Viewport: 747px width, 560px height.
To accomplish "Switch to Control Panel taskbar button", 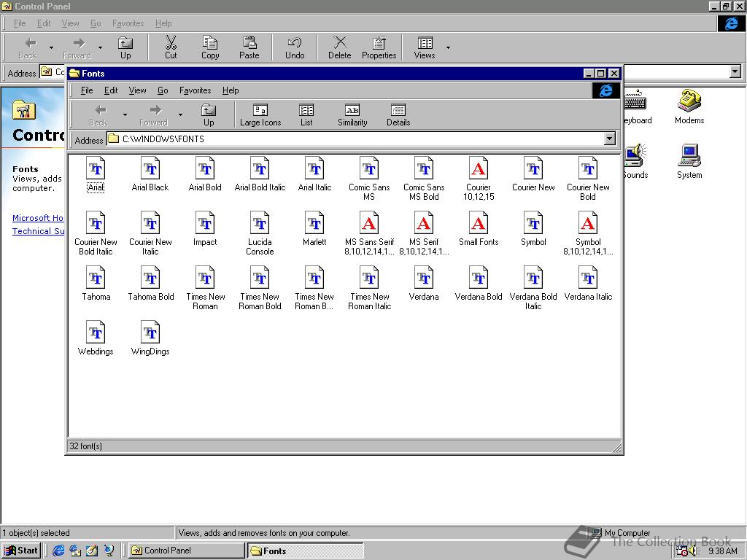I will tap(186, 551).
